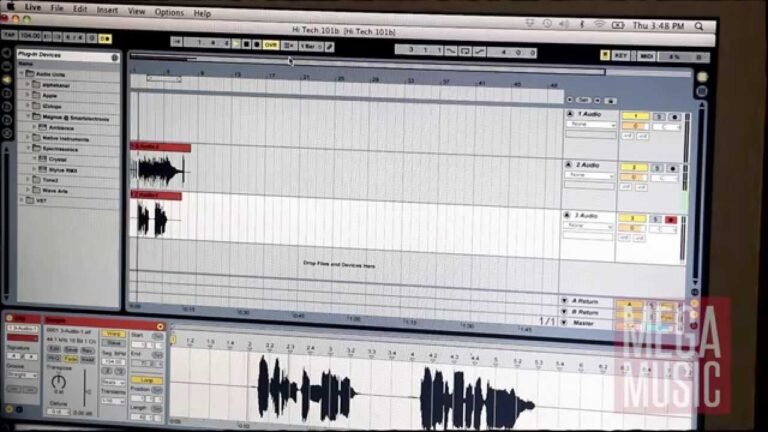Expand the Tone2 folder
This screenshot has width=768, height=432.
click(x=28, y=179)
